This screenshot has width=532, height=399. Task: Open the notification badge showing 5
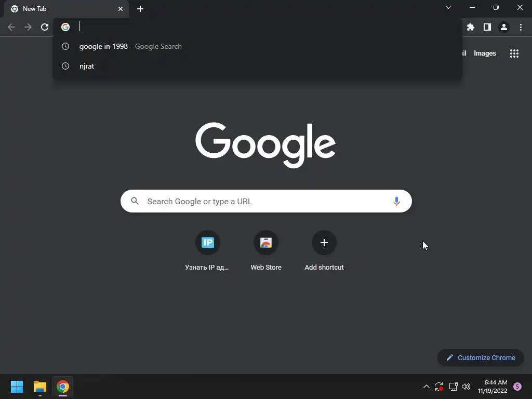click(x=517, y=387)
